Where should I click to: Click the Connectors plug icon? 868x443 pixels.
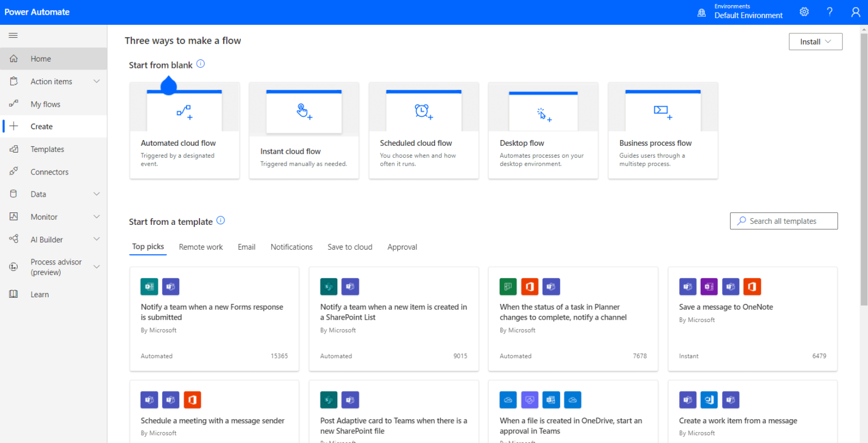click(14, 172)
